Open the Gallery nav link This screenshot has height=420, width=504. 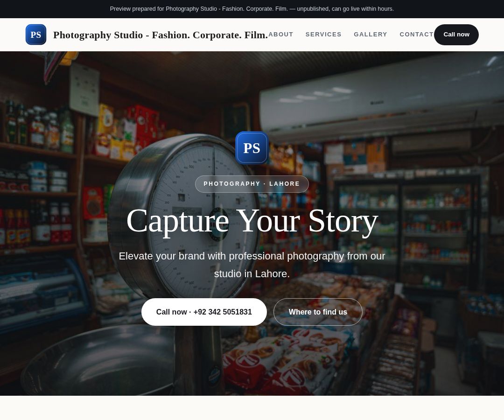pos(370,35)
